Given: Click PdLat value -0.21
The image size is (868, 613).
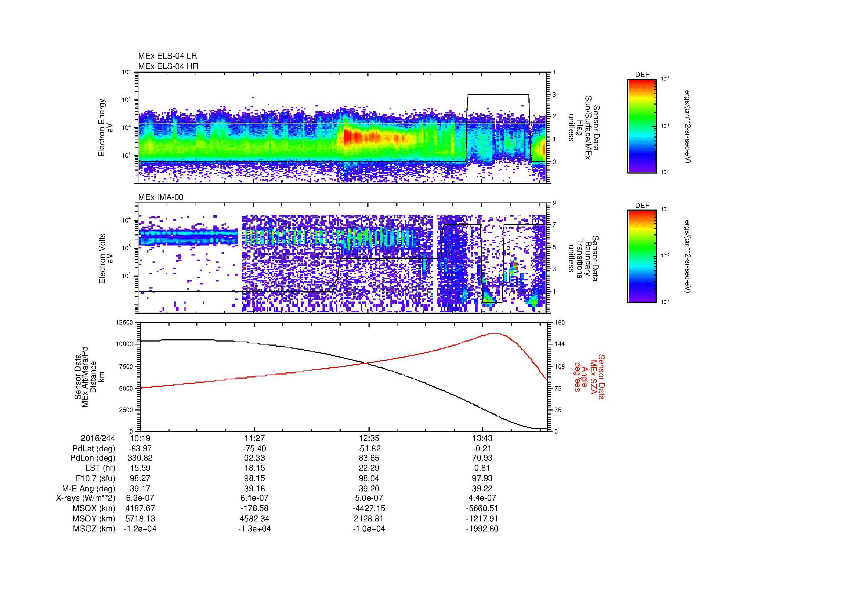Looking at the screenshot, I should pyautogui.click(x=482, y=449).
